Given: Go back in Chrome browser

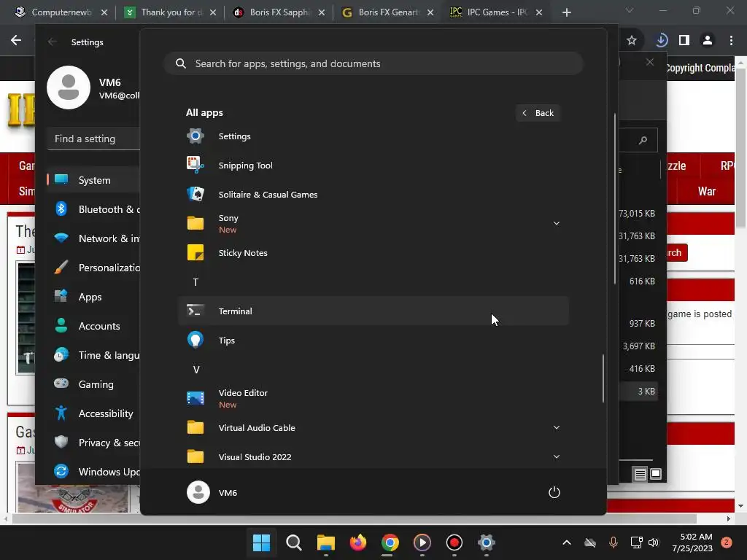Looking at the screenshot, I should [16, 41].
